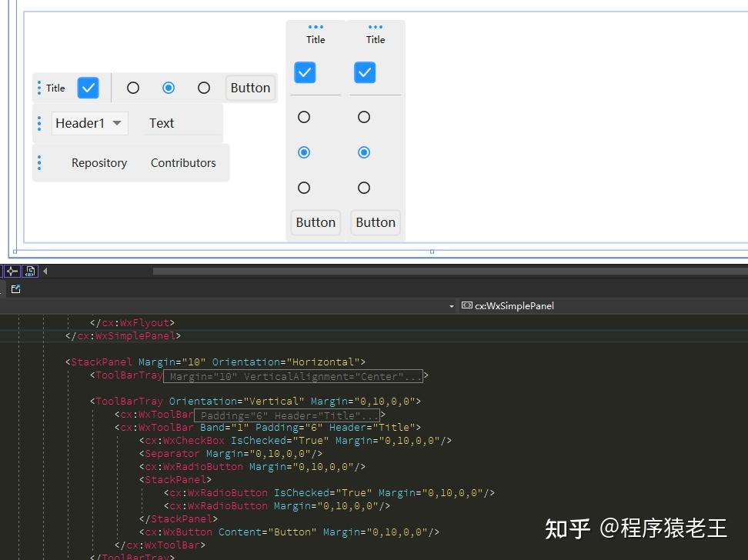Click the designer bottom-center resize handle
748x560 pixels.
432,252
